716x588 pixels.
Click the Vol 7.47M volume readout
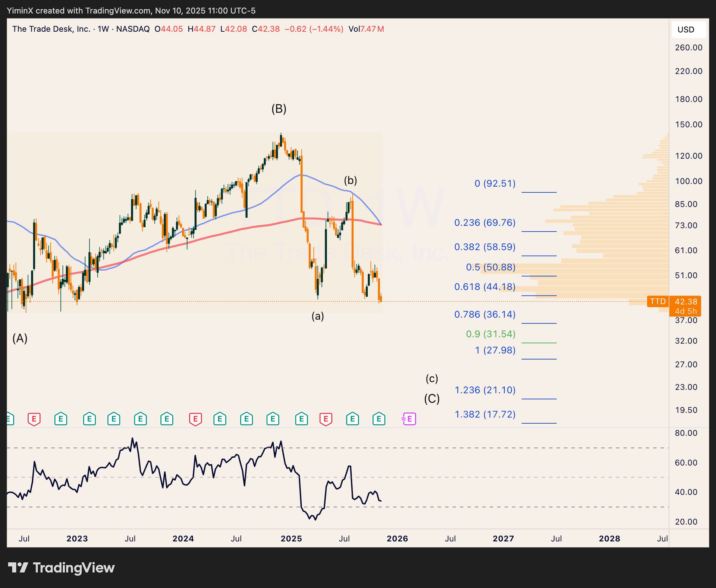pos(366,29)
